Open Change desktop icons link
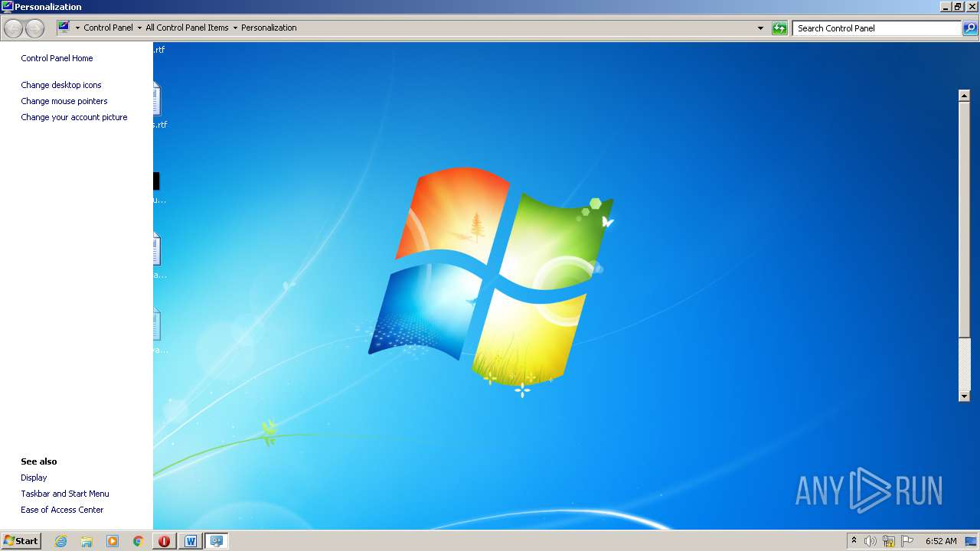The image size is (980, 551). coord(61,85)
